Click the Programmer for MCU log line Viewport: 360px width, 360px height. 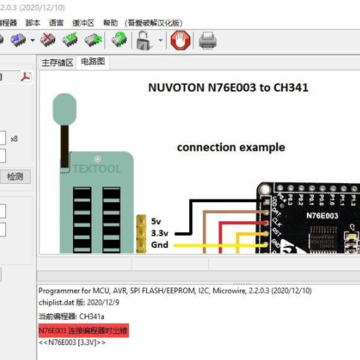point(175,291)
